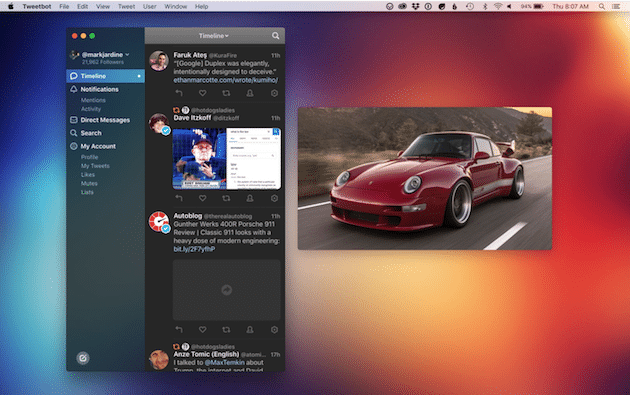Open the User menu
The width and height of the screenshot is (630, 395).
click(149, 6)
